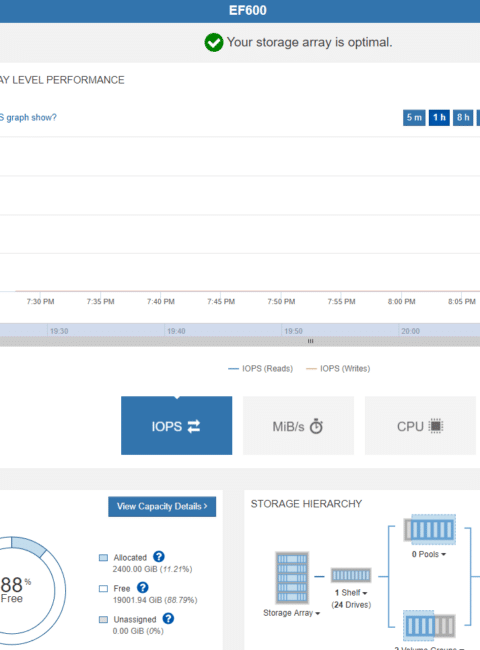Click the green optimal status checkmark icon

click(x=214, y=42)
